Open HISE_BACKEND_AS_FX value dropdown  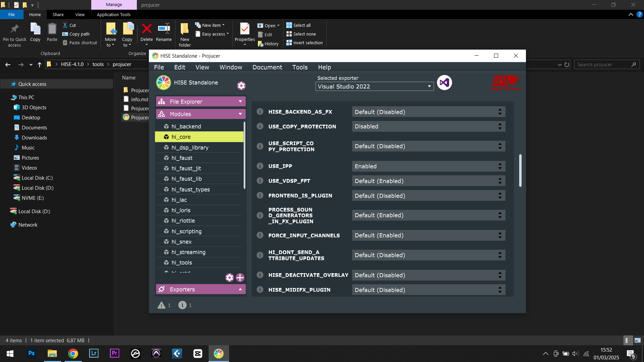[429, 112]
